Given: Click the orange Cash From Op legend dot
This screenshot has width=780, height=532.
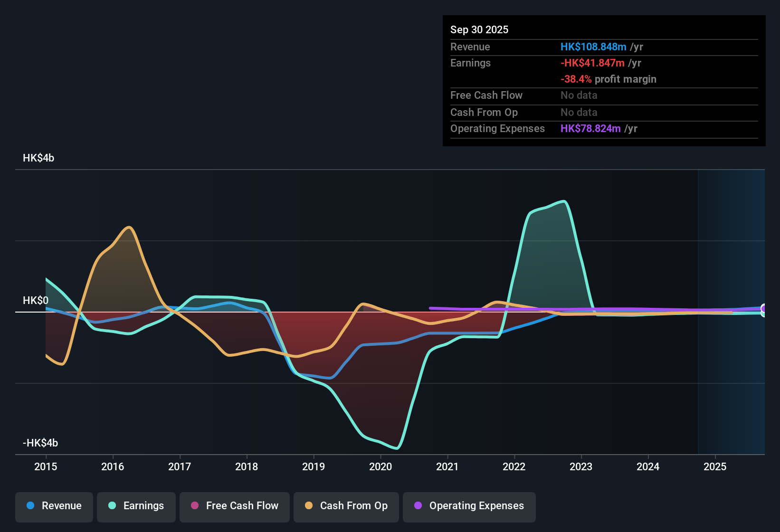Looking at the screenshot, I should tap(309, 506).
